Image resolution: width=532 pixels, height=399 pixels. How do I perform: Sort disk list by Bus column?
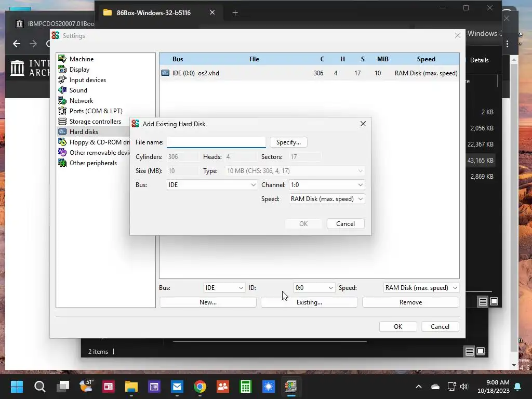click(178, 59)
